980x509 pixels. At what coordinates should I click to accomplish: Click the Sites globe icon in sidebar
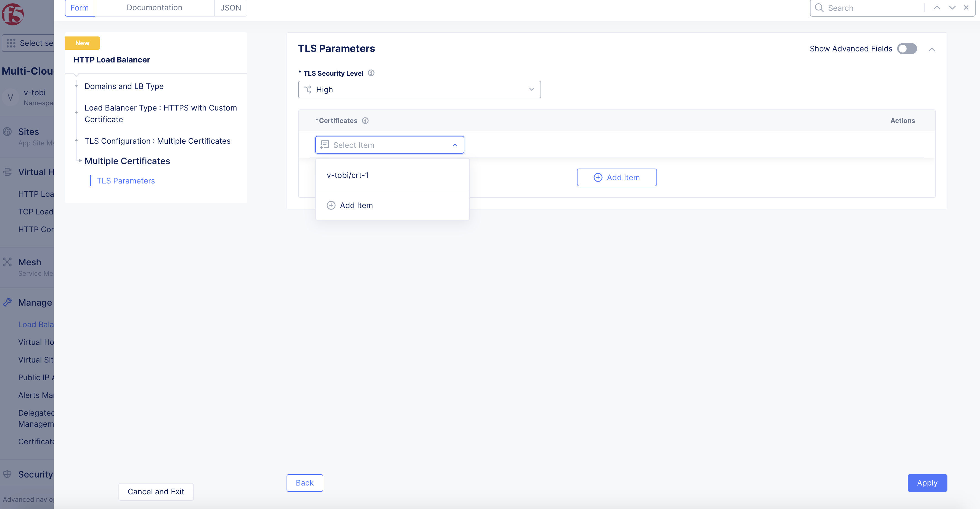pyautogui.click(x=7, y=132)
